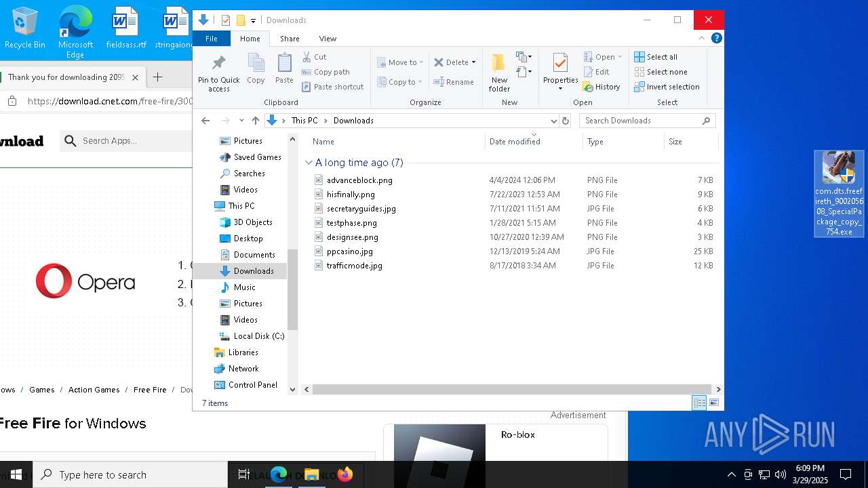Open the File menu tab
Image resolution: width=868 pixels, height=488 pixels.
pos(212,39)
